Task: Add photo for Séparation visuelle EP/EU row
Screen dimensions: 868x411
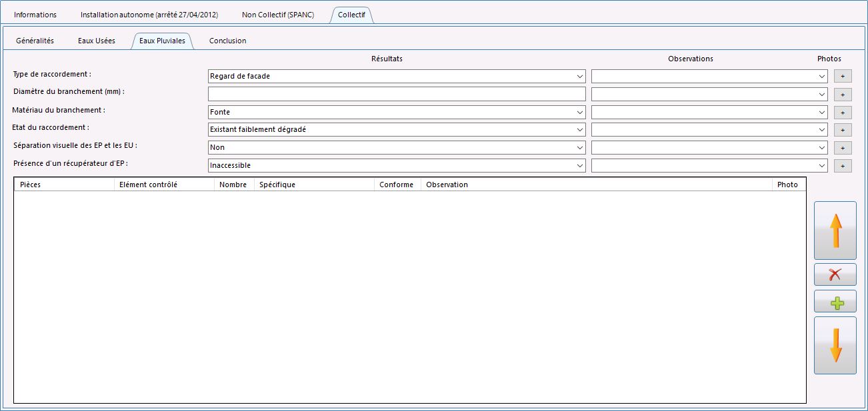Action: (x=843, y=148)
